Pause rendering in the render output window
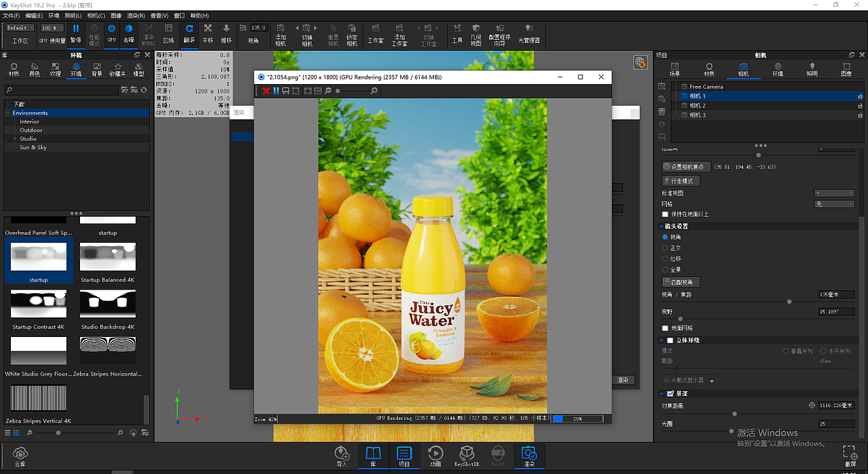The height and width of the screenshot is (474, 868). click(x=276, y=91)
